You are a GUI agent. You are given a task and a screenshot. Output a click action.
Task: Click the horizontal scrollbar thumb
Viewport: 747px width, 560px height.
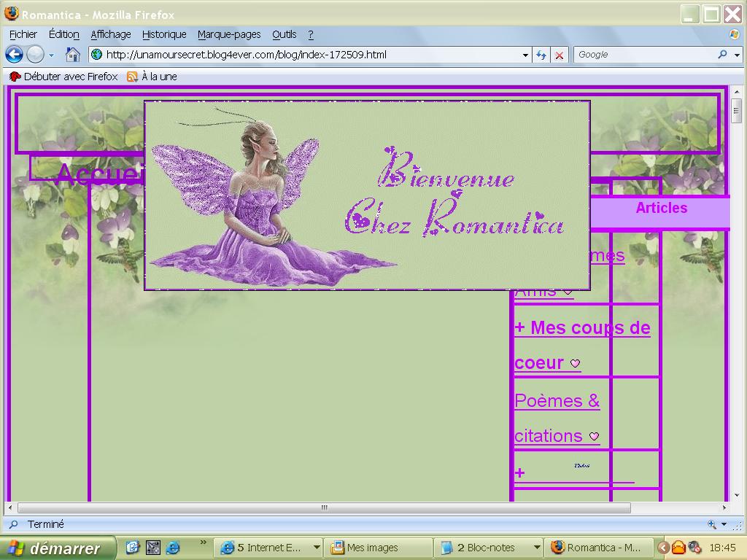tap(324, 507)
